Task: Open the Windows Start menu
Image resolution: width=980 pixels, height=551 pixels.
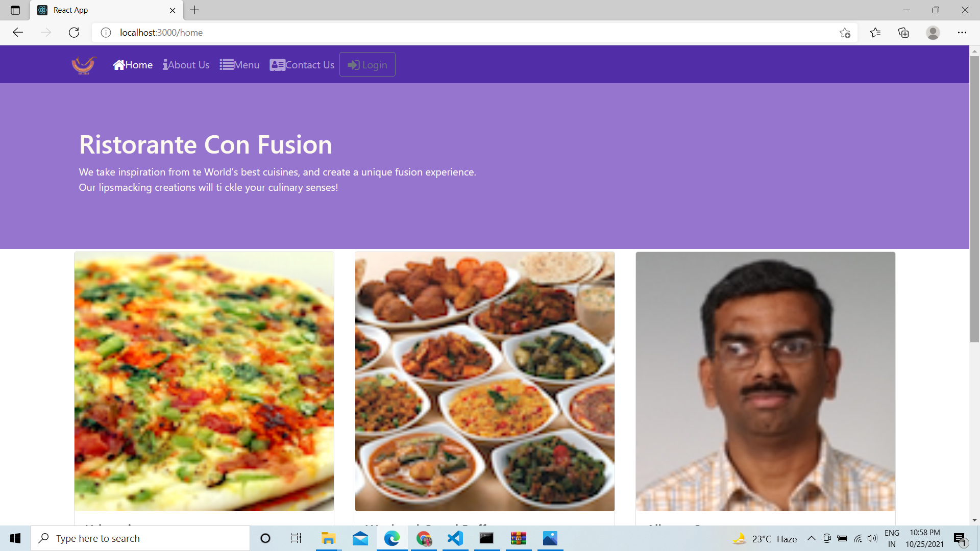Action: [15, 538]
